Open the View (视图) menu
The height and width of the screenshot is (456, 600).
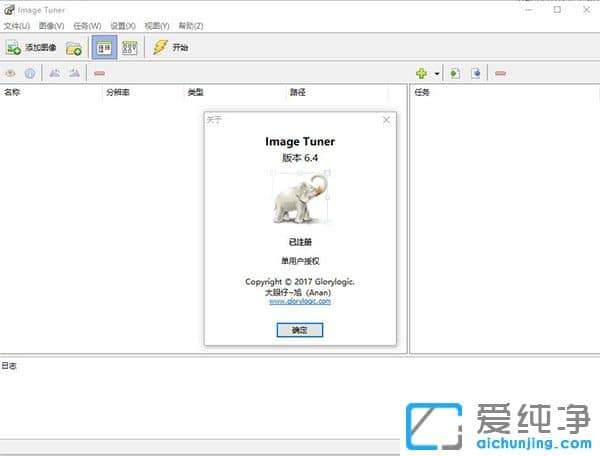point(157,26)
